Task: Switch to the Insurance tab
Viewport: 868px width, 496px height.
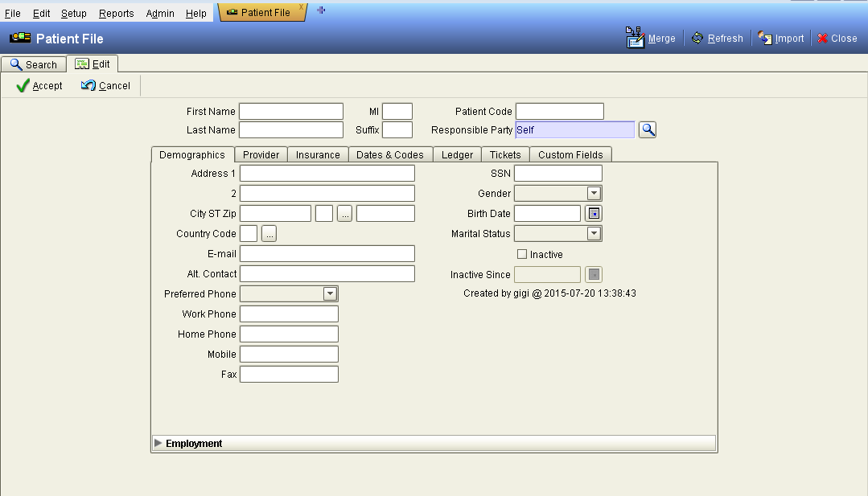Action: (318, 154)
